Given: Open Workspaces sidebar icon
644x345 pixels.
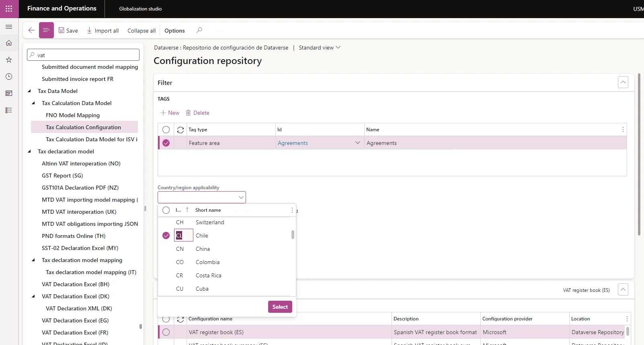Looking at the screenshot, I should [9, 93].
